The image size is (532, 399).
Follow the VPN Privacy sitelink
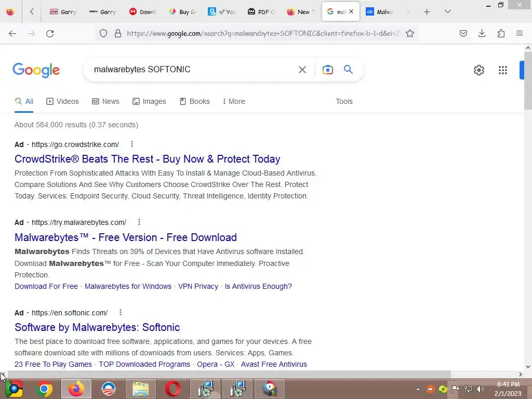198,286
